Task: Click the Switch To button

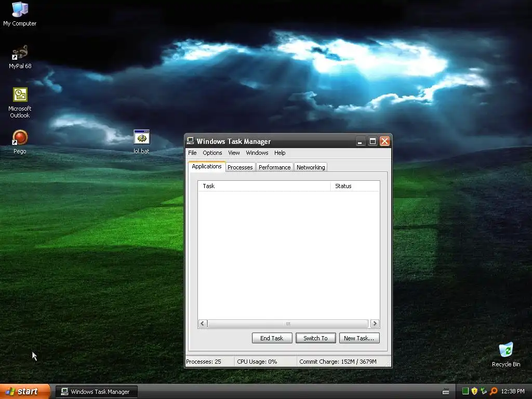Action: click(x=315, y=338)
